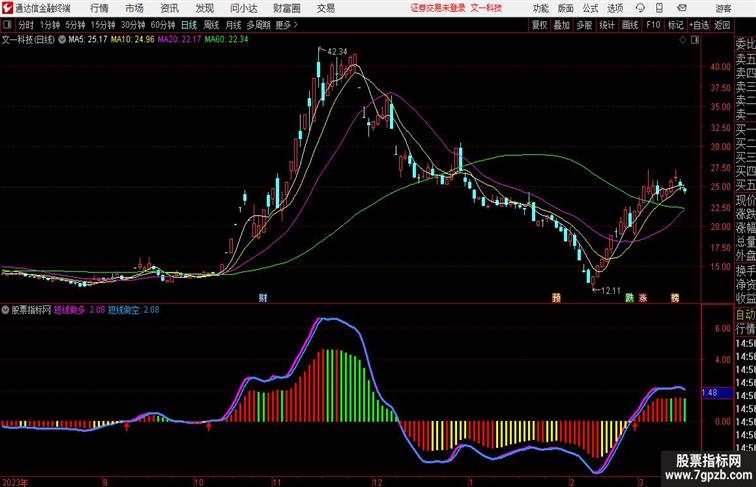
Task: Click the 现价 row in right panel
Action: click(745, 200)
